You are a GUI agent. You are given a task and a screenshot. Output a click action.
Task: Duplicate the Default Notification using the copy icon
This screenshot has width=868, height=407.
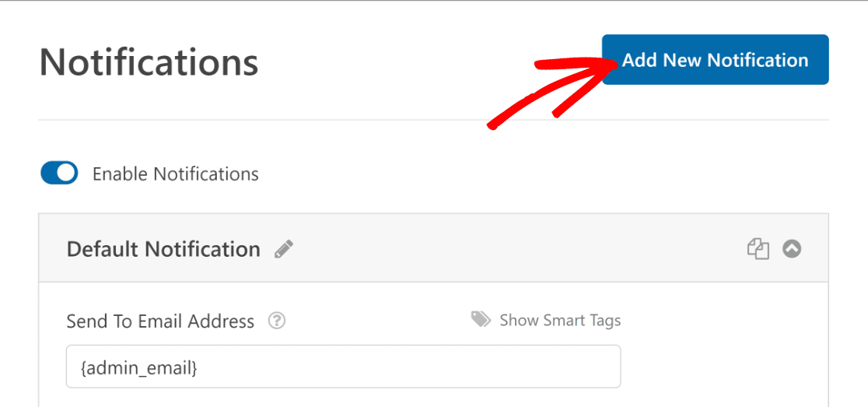pyautogui.click(x=758, y=249)
